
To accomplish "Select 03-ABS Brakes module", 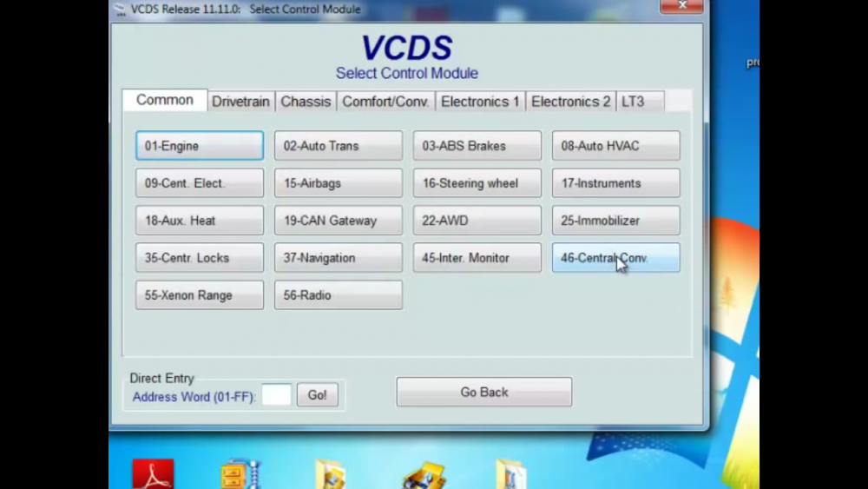I will tap(477, 146).
